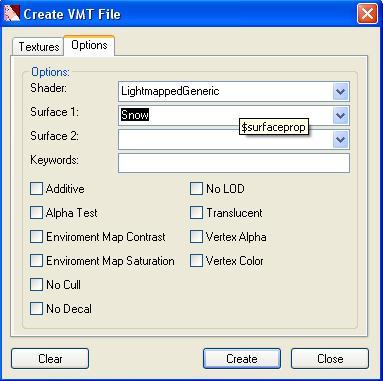Check the Vertex Color option
The height and width of the screenshot is (381, 383).
[x=196, y=261]
